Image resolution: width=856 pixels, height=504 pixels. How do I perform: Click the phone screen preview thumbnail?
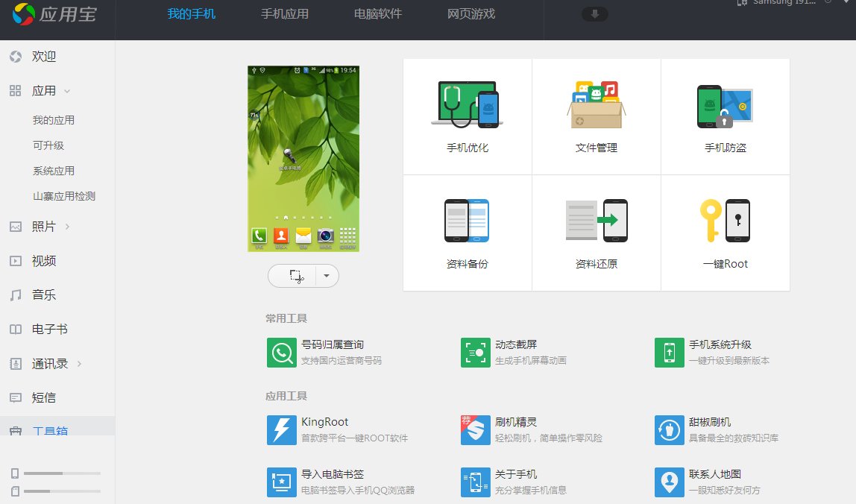tap(303, 159)
